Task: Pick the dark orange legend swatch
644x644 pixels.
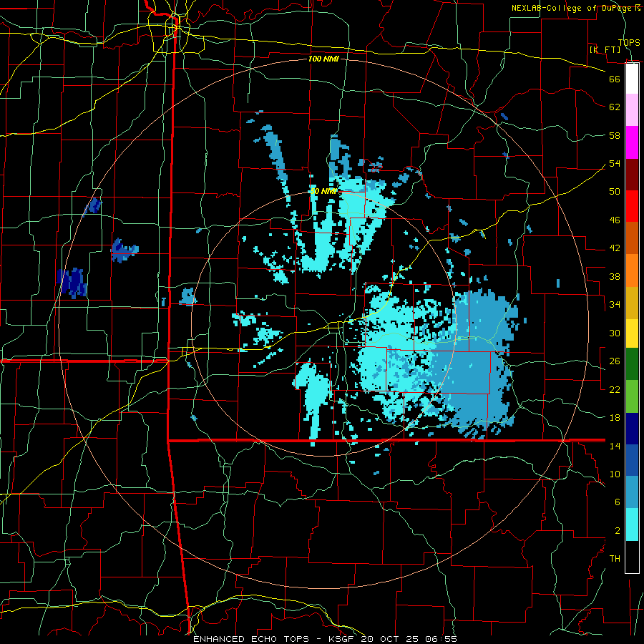Action: coord(632,238)
